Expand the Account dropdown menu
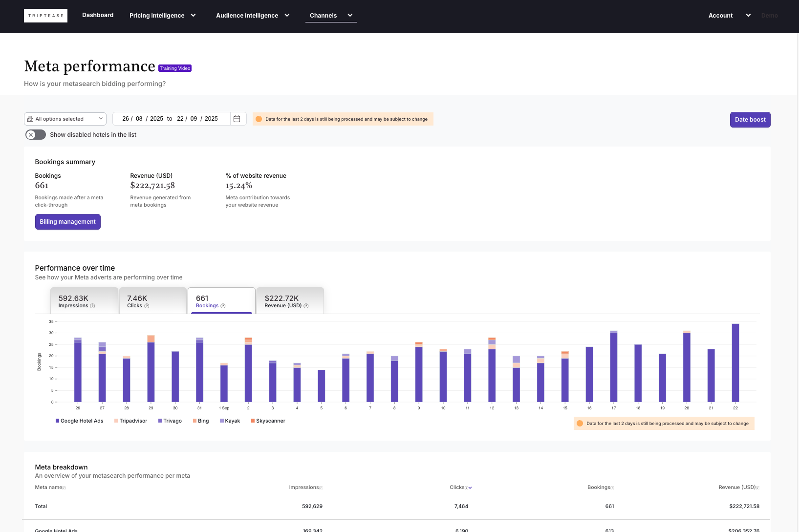 (x=729, y=16)
